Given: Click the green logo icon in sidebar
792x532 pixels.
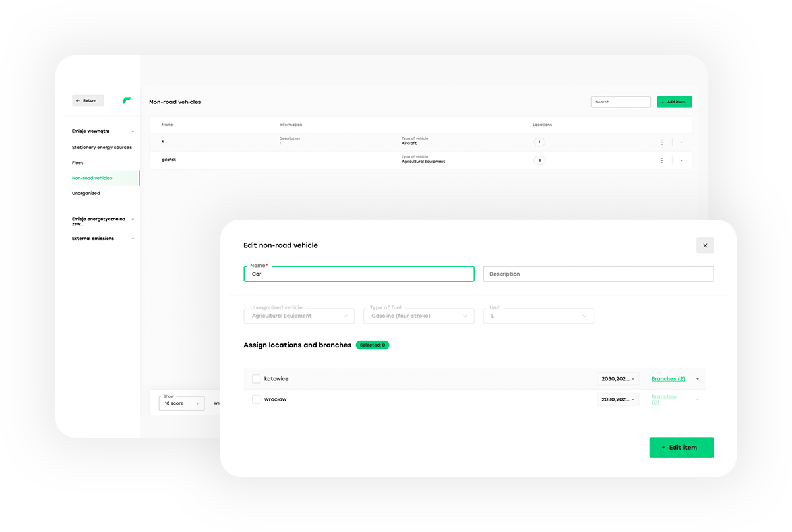Looking at the screenshot, I should [127, 100].
